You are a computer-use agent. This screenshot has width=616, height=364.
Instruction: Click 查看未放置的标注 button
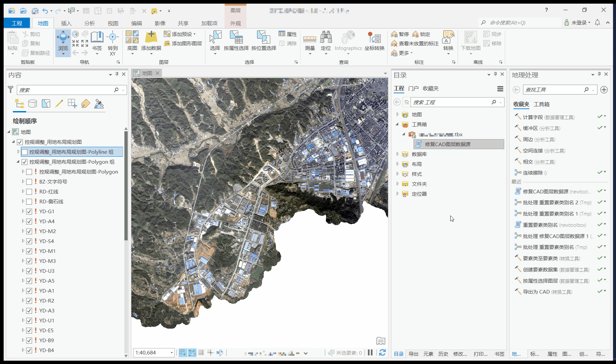point(415,44)
